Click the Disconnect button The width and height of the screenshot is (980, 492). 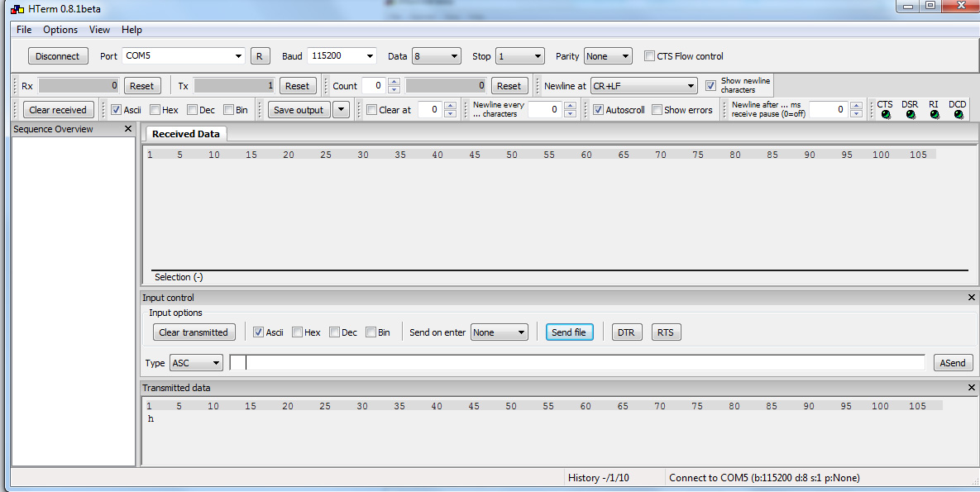coord(58,56)
